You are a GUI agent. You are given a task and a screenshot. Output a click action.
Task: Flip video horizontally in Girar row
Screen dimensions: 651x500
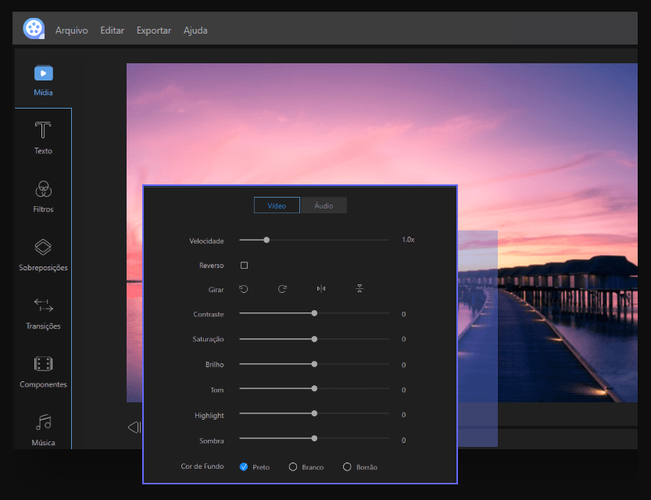321,288
